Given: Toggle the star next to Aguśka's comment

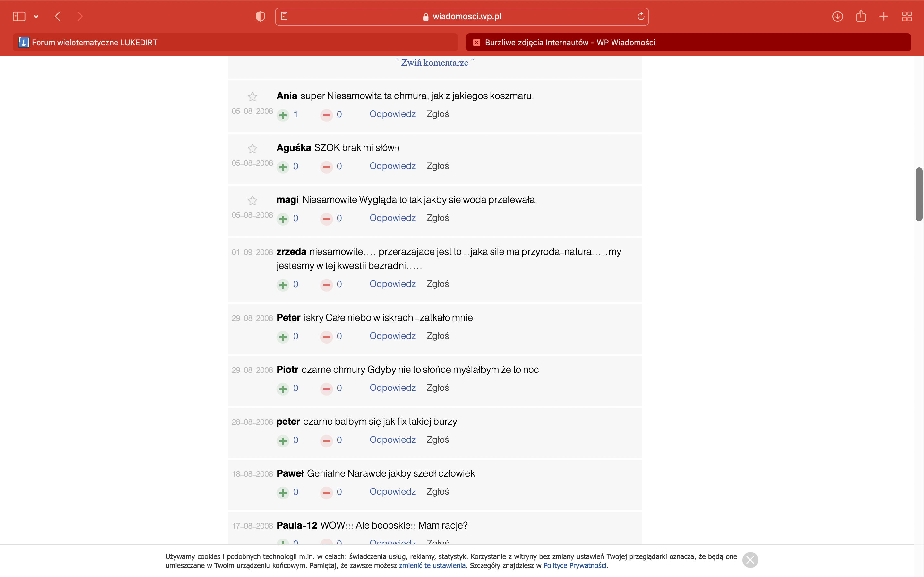Looking at the screenshot, I should click(x=252, y=148).
